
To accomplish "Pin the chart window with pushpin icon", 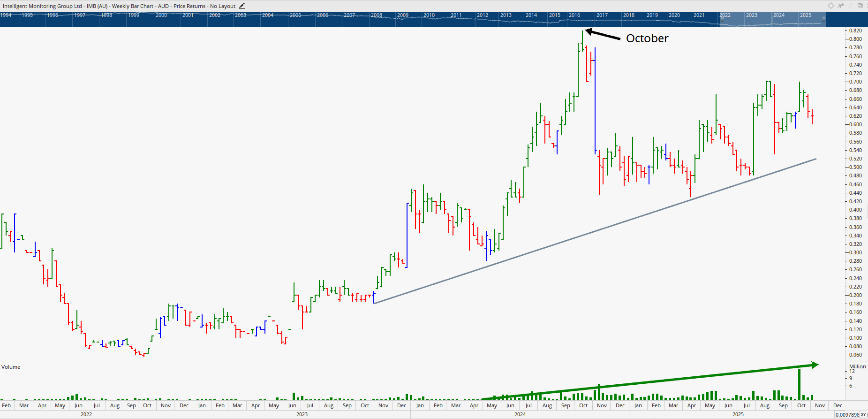I will (841, 6).
